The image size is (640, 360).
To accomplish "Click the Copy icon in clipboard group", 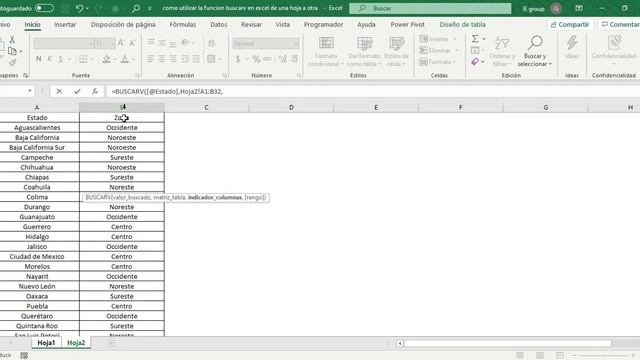I will [x=12, y=51].
